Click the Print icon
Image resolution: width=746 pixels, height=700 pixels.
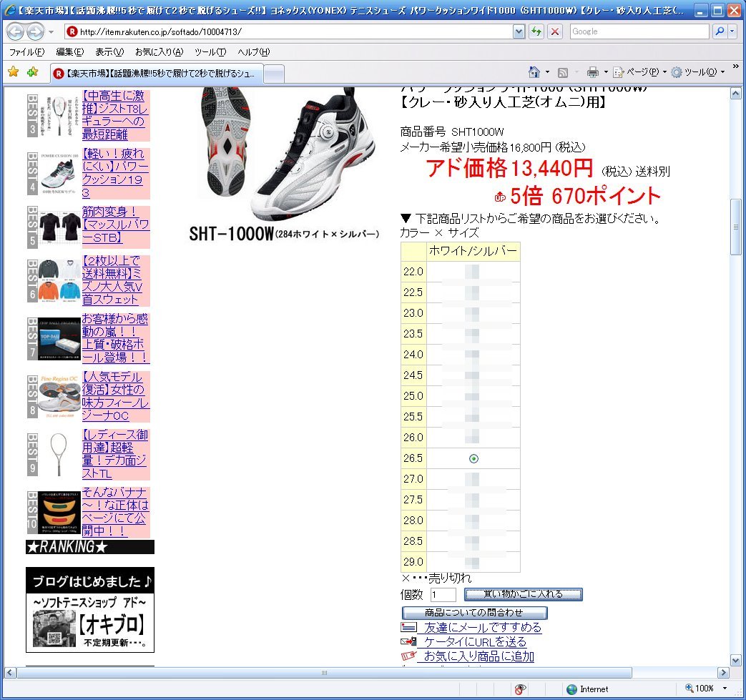(x=593, y=72)
